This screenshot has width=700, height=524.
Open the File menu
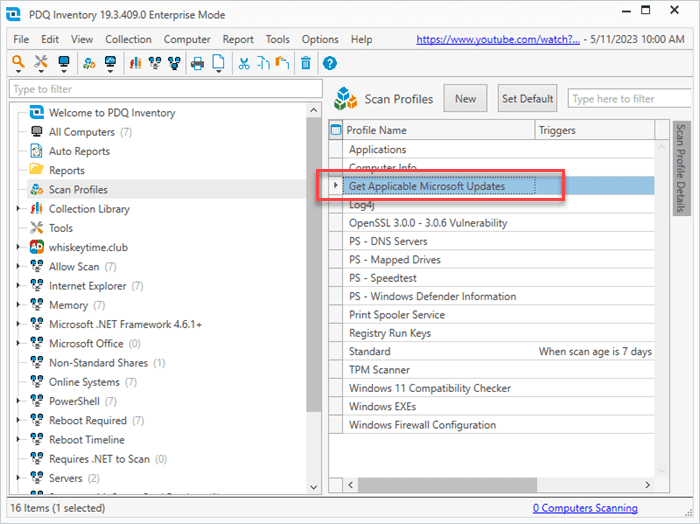click(x=21, y=39)
